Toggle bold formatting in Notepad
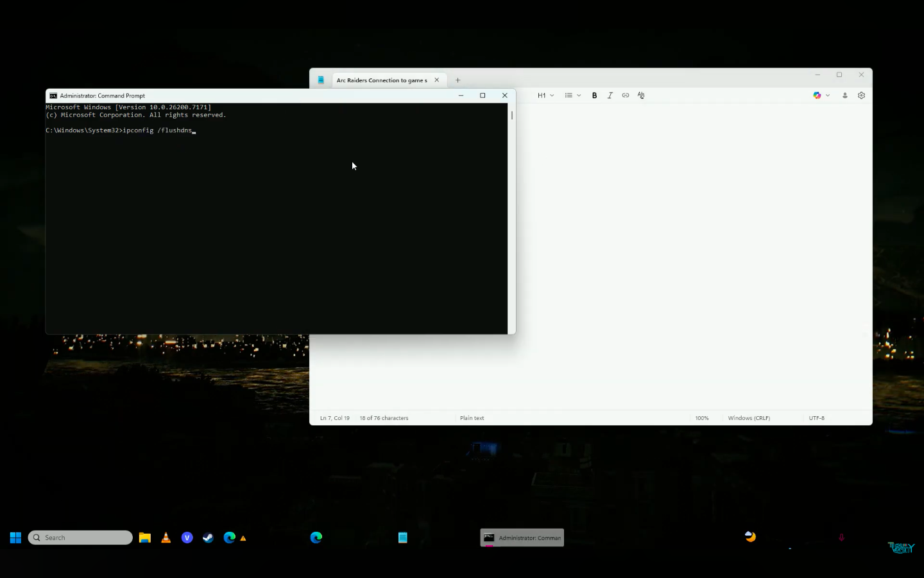Image resolution: width=924 pixels, height=578 pixels. pos(594,95)
